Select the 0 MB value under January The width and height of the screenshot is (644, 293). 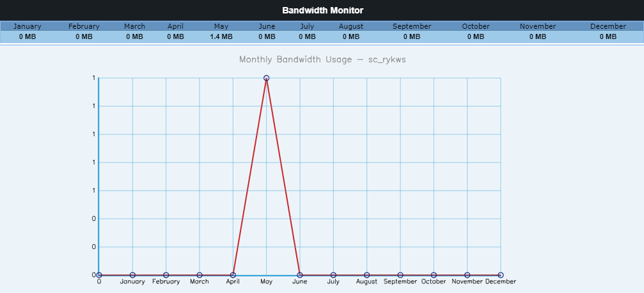pos(27,36)
